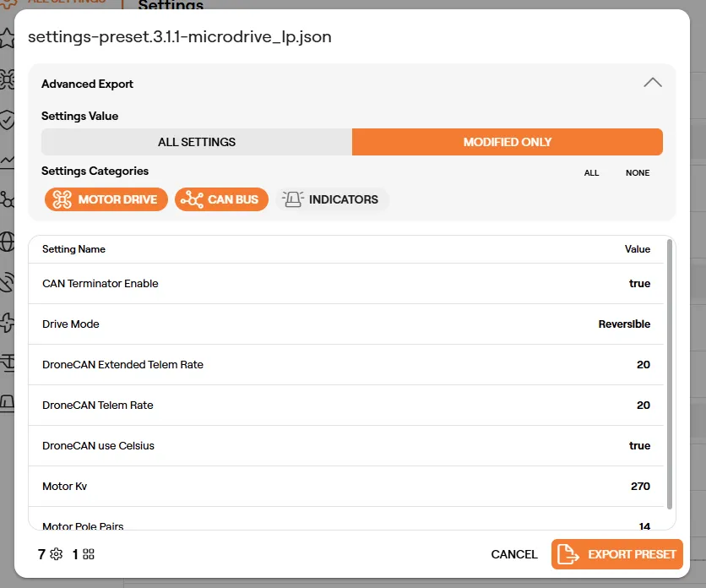Click the true value for CAN Terminator Enable

tap(639, 283)
